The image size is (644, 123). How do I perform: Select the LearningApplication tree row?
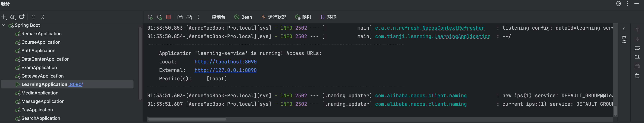click(67, 84)
